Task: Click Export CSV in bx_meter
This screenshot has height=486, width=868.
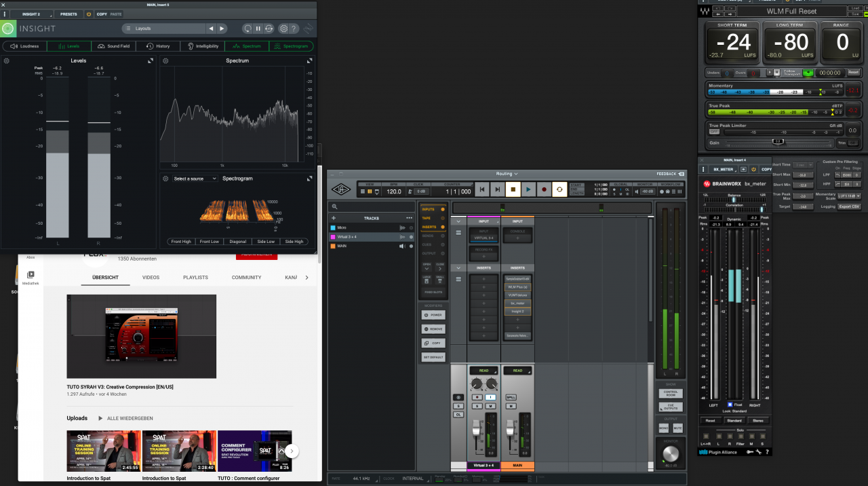Action: [849, 206]
